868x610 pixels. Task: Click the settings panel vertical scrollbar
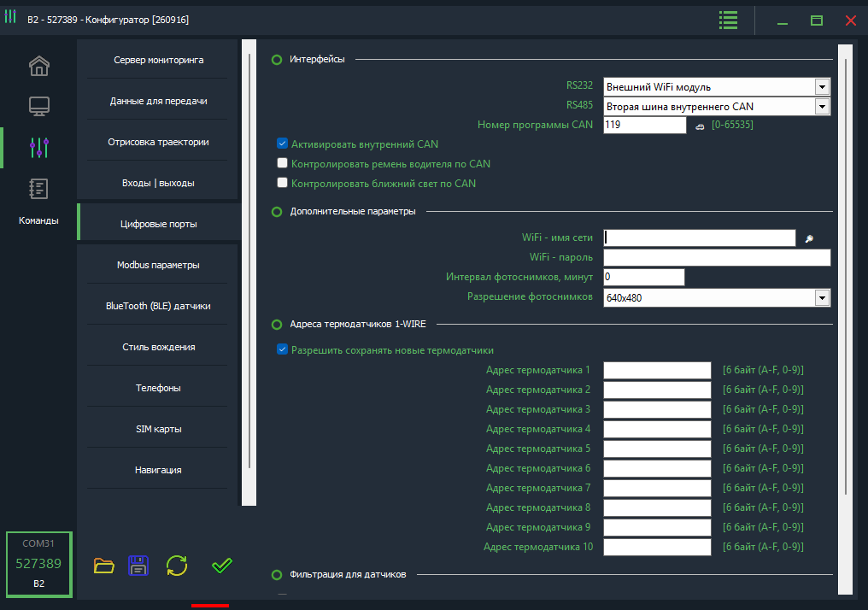click(845, 277)
